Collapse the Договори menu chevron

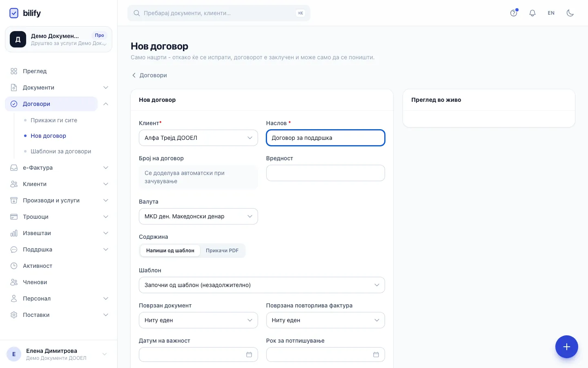pyautogui.click(x=106, y=104)
